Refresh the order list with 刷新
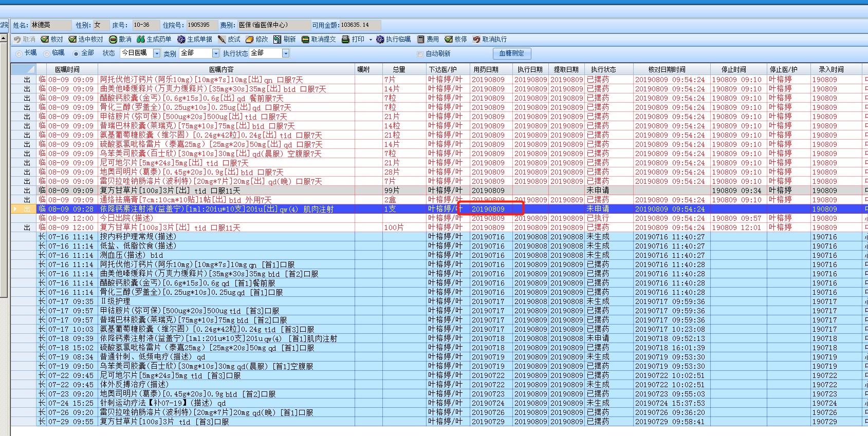Viewport: 868px width, 436px height. click(x=284, y=40)
